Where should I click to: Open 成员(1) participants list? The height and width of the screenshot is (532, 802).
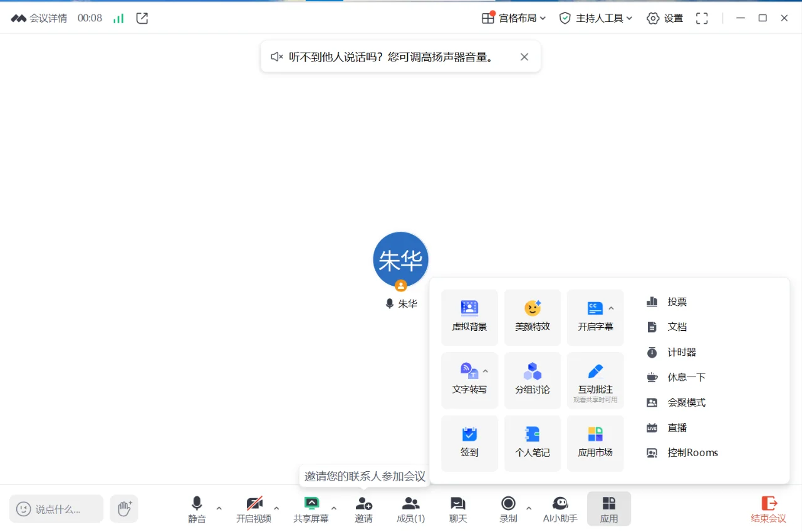[x=410, y=508]
